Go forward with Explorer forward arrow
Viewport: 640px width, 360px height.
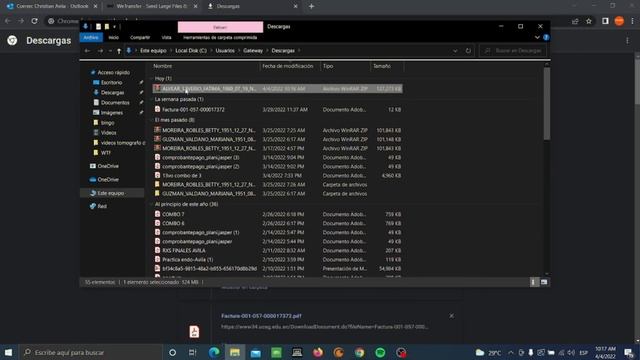tap(100, 51)
